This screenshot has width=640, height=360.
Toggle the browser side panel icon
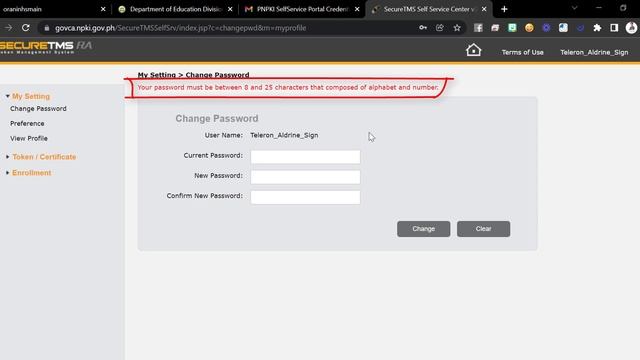(614, 28)
